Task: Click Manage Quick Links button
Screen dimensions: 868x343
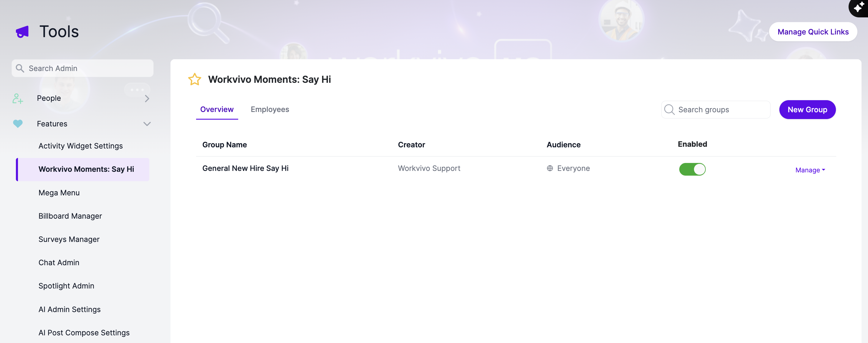Action: click(x=813, y=32)
